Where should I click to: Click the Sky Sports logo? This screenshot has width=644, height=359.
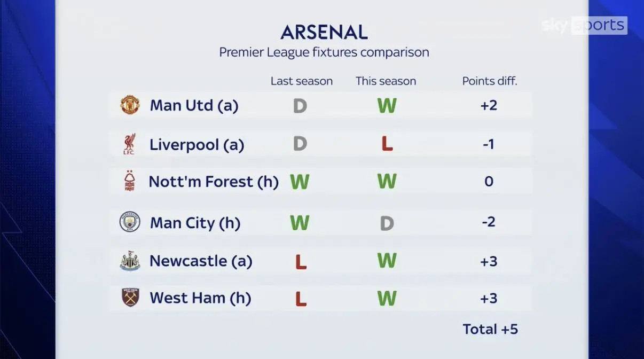click(x=584, y=25)
